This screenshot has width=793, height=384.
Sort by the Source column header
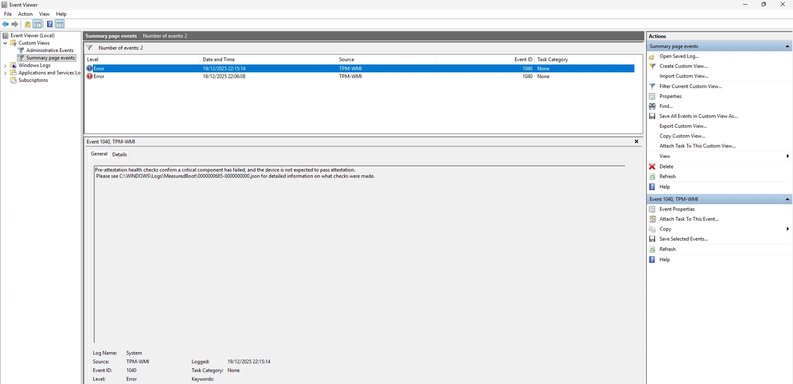[386, 60]
